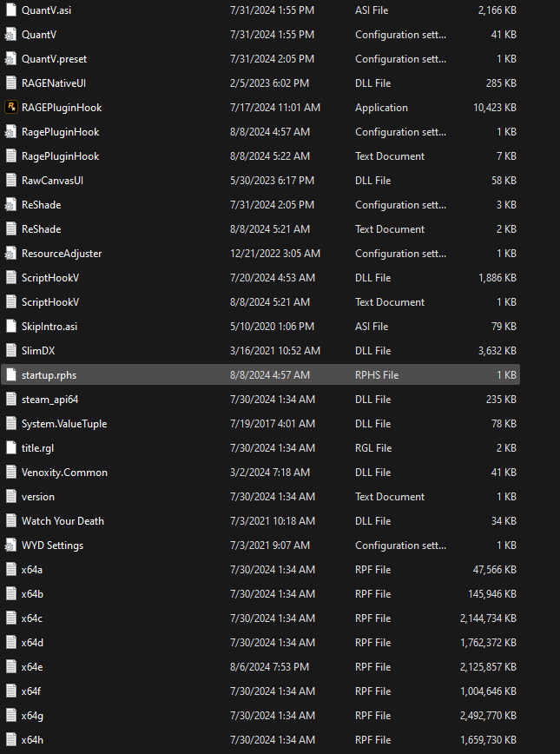560x754 pixels.
Task: Click the QuantV configuration settings file icon
Action: 11,35
